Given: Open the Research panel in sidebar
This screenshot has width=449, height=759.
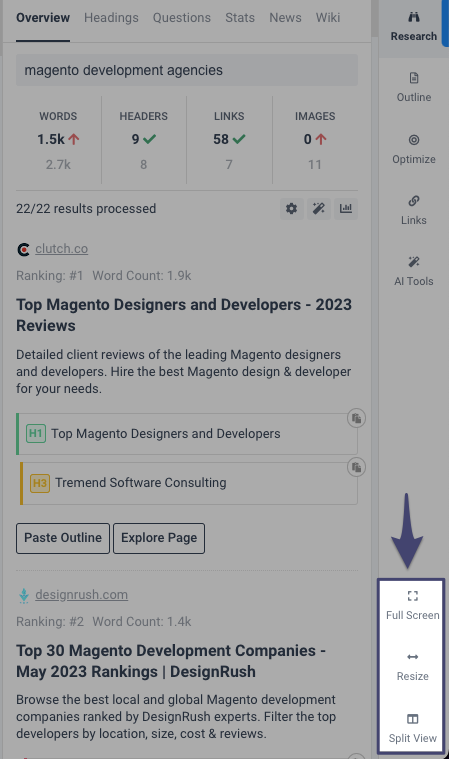Looking at the screenshot, I should click(414, 27).
